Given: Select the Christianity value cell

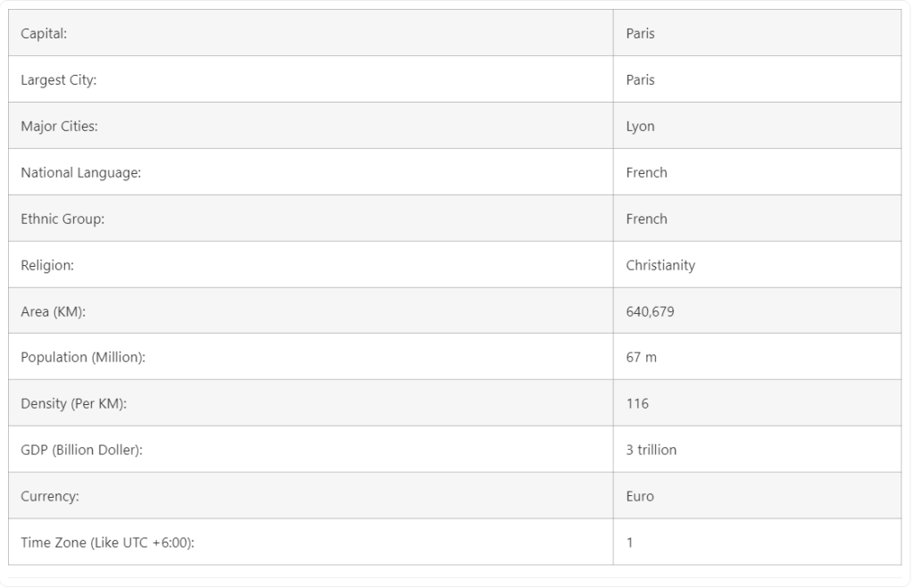Looking at the screenshot, I should click(660, 266).
